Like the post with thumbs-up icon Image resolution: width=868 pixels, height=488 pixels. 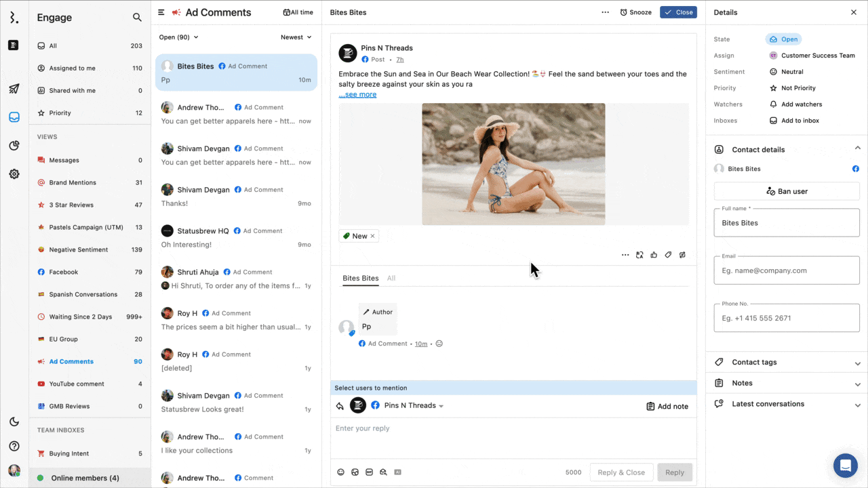[654, 255]
